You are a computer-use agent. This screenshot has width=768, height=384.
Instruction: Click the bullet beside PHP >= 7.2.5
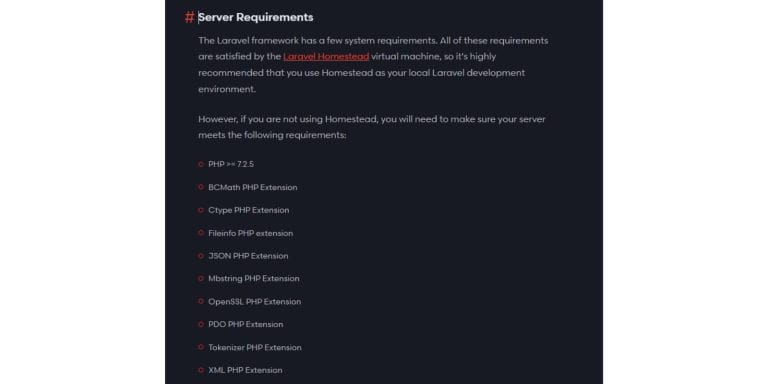tap(201, 164)
